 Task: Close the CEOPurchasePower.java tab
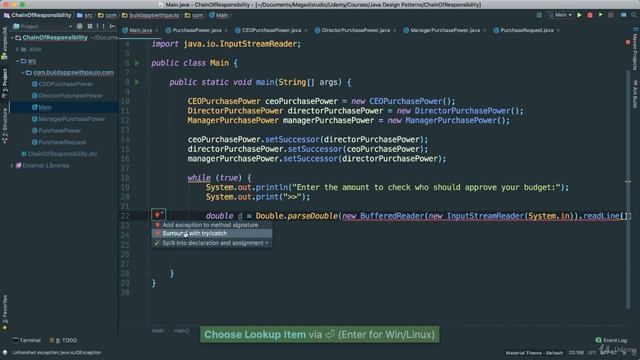click(x=306, y=31)
